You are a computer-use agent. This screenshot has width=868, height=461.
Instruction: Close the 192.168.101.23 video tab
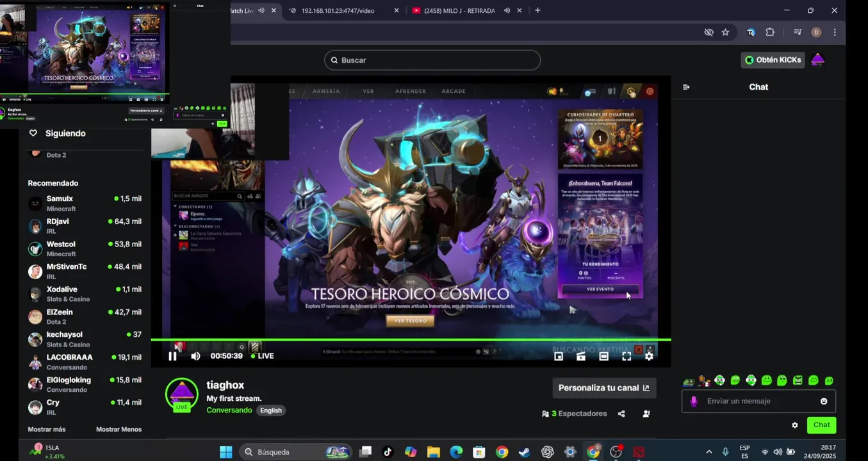397,10
